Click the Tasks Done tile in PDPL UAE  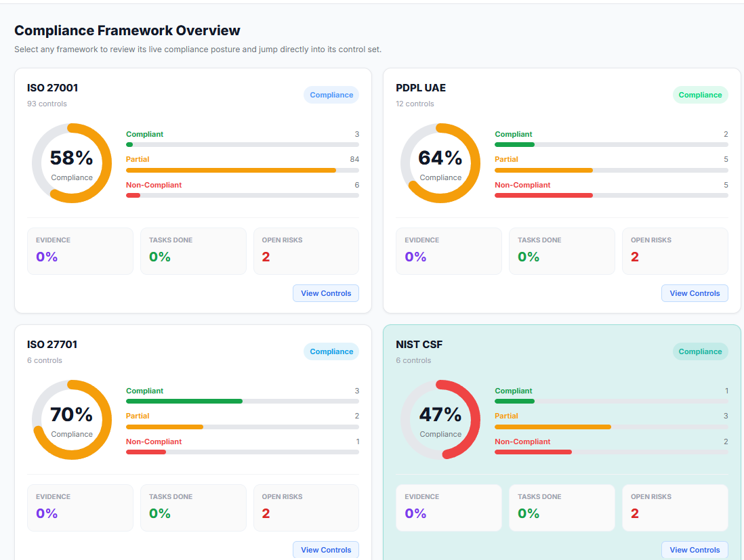[562, 251]
